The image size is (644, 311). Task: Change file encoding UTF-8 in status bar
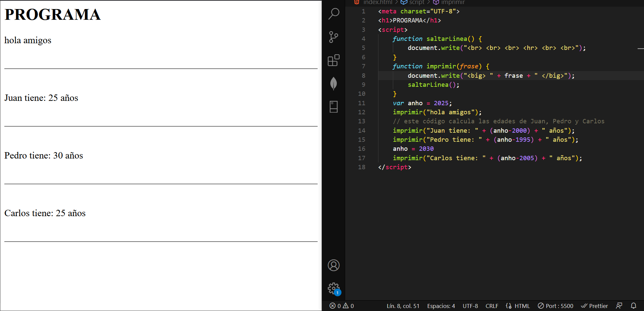(470, 306)
